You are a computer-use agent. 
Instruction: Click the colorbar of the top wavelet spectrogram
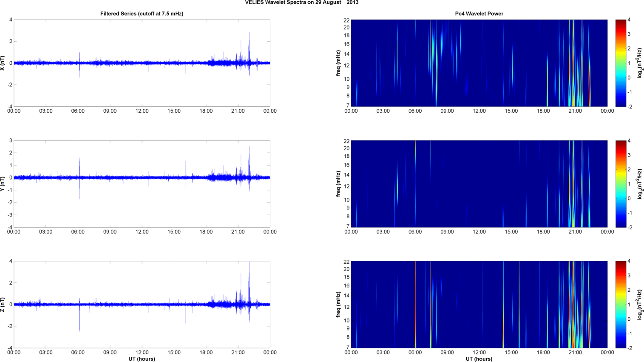pyautogui.click(x=621, y=63)
